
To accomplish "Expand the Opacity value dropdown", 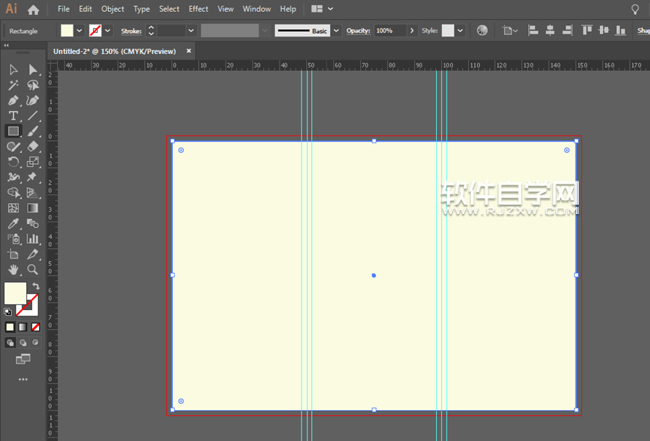I will click(413, 31).
